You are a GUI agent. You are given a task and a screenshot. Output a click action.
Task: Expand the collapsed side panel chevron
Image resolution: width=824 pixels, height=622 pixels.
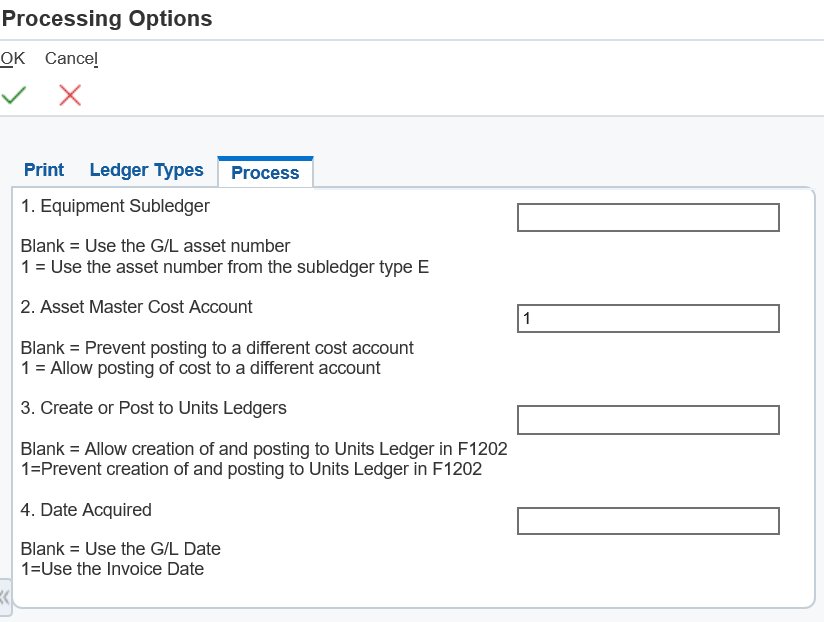(x=5, y=597)
